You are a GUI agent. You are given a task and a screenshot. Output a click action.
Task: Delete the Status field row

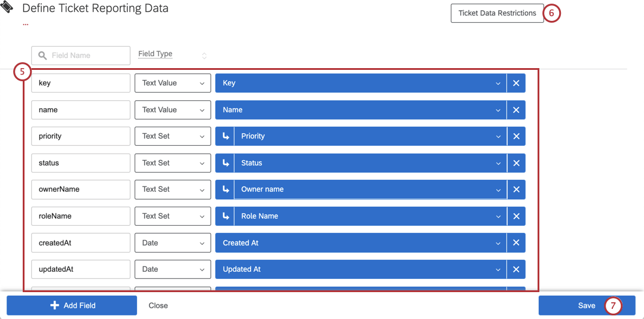(516, 163)
